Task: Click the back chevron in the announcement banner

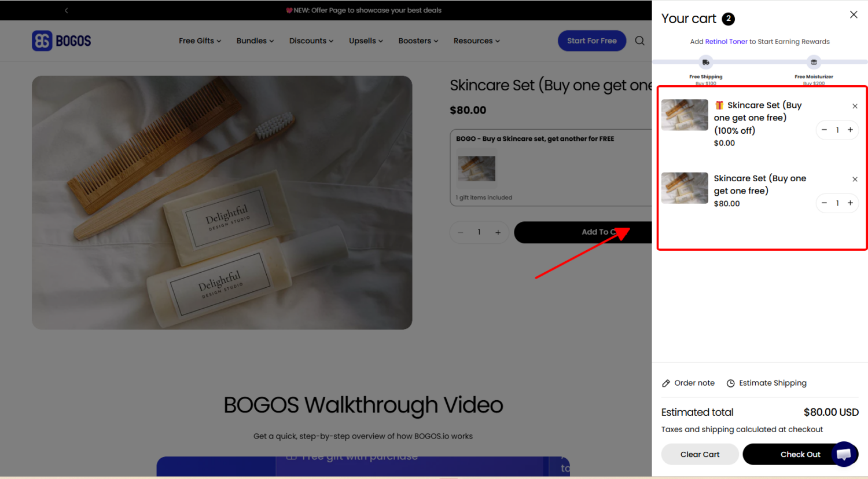Action: click(66, 10)
